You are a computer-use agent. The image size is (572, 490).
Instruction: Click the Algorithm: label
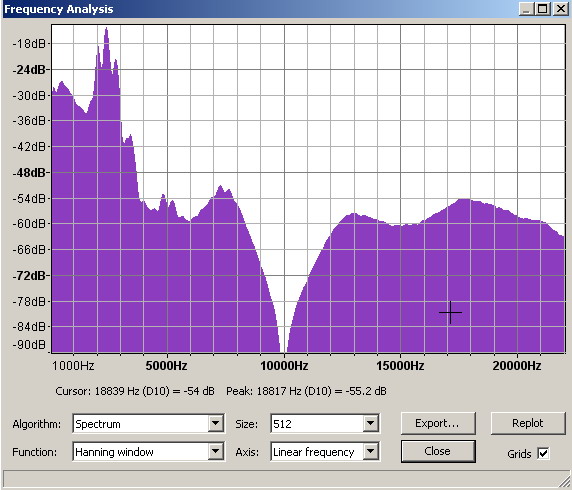36,424
